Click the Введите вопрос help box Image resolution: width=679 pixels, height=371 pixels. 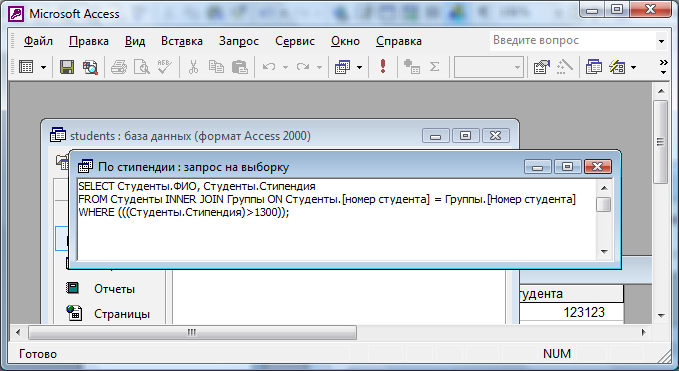pyautogui.click(x=572, y=41)
